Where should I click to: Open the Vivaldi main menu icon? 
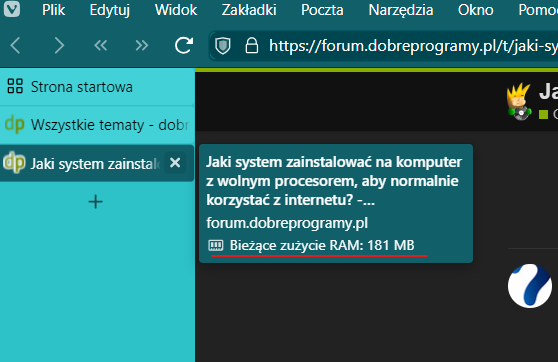point(12,9)
